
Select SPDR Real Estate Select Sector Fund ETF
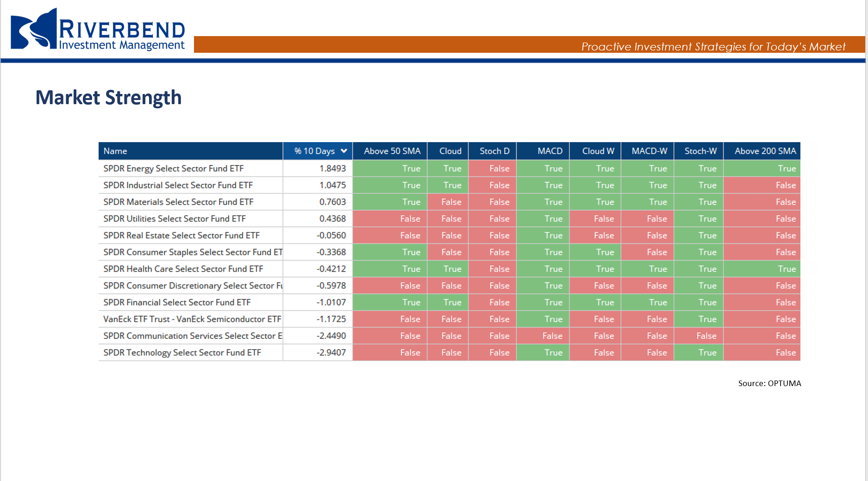(181, 235)
